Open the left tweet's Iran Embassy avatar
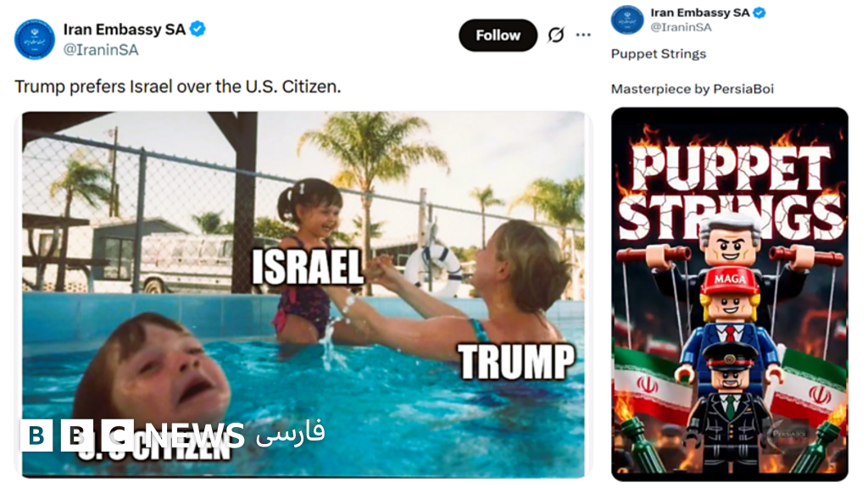The width and height of the screenshot is (868, 488). 35,38
